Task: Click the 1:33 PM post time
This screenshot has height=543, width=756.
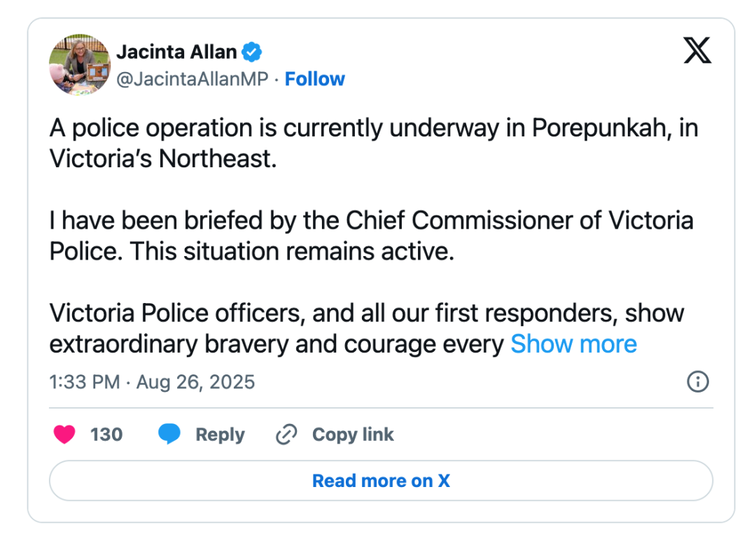Action: click(84, 382)
